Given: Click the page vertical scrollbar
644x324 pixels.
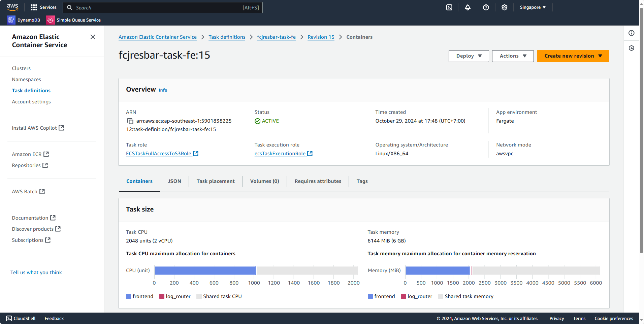Looking at the screenshot, I should (x=641, y=130).
